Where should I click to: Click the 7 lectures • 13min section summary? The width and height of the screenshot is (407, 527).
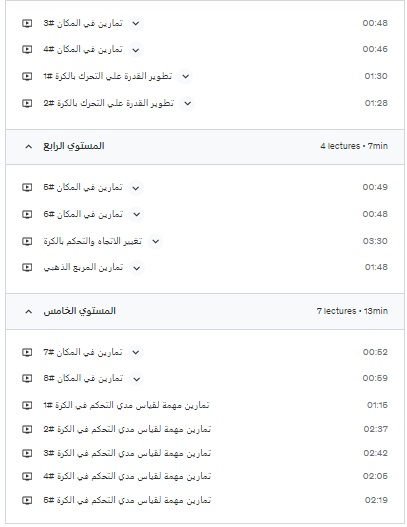(352, 311)
